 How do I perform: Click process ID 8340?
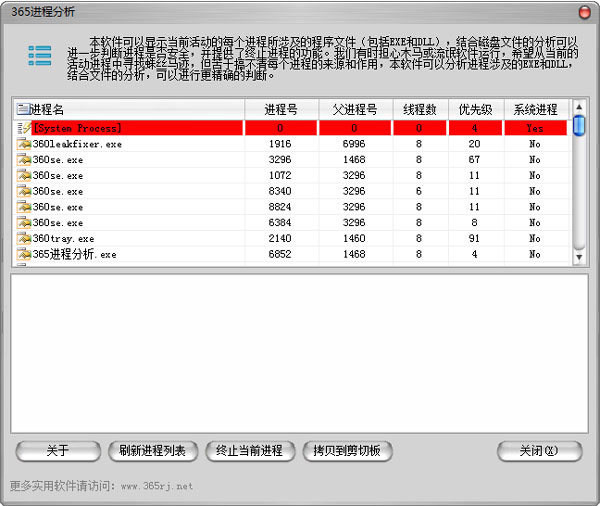point(280,191)
